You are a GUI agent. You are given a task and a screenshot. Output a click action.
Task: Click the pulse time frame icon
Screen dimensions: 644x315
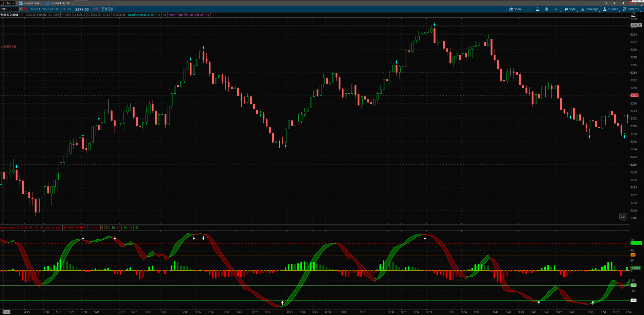tap(556, 9)
